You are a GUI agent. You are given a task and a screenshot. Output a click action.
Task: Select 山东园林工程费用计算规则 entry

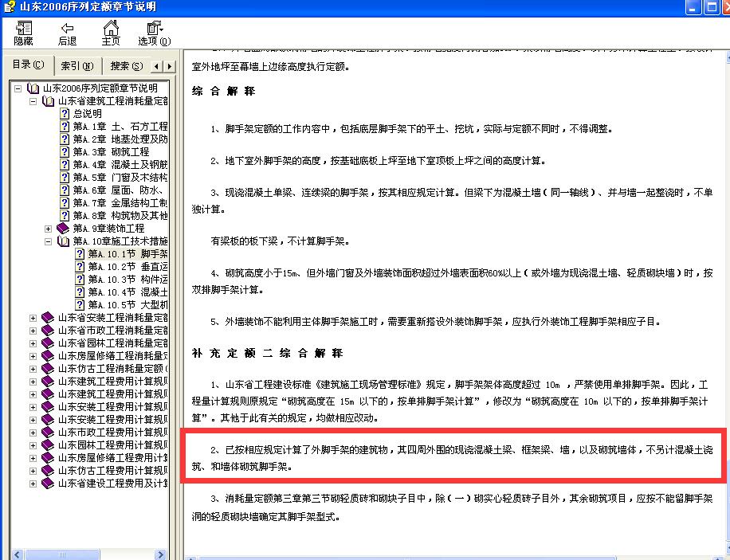click(x=113, y=445)
